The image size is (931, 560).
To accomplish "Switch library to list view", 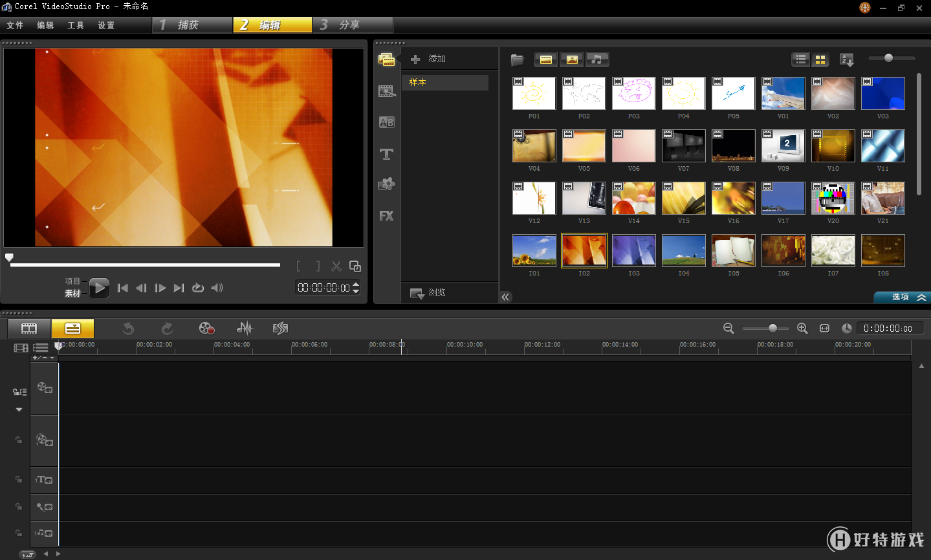I will [x=801, y=59].
